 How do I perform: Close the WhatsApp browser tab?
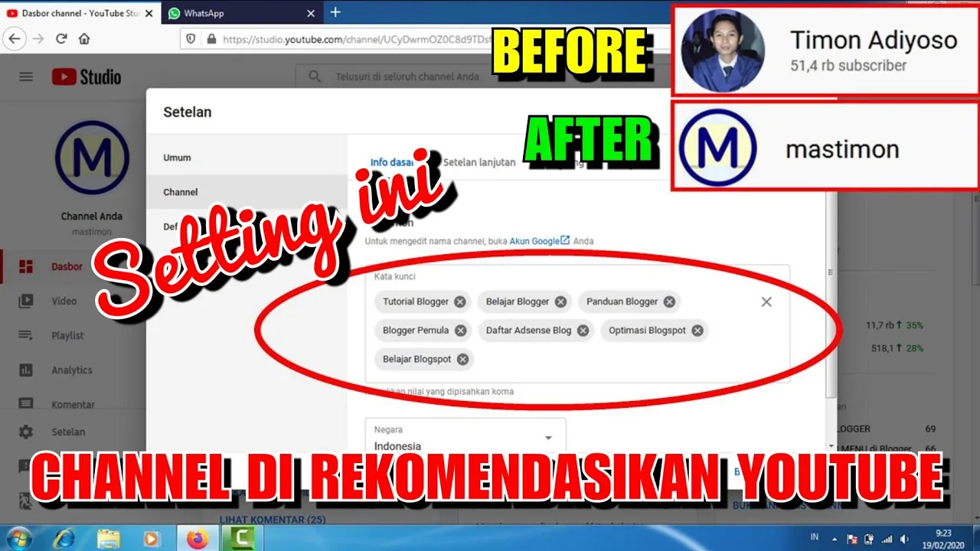pos(311,13)
